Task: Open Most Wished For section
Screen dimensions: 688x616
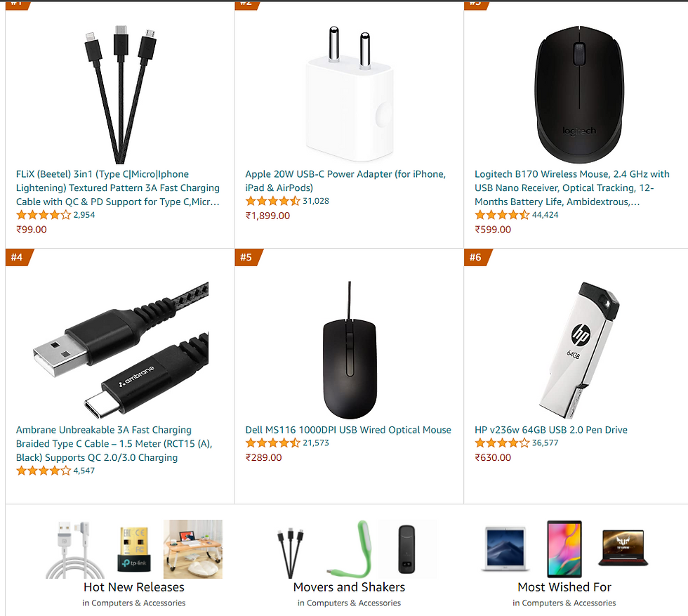Action: pos(564,587)
